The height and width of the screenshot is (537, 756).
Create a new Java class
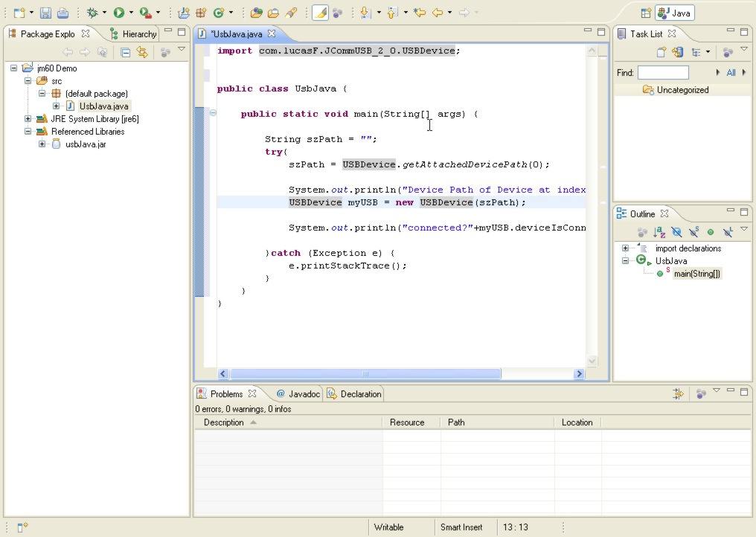click(x=219, y=13)
